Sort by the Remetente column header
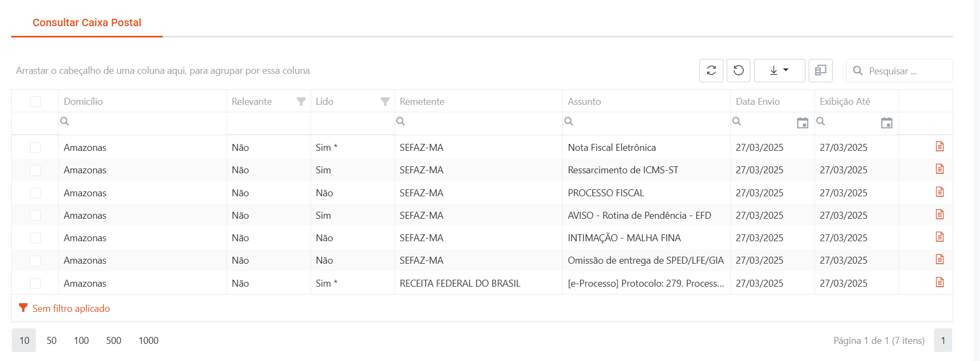 click(422, 102)
